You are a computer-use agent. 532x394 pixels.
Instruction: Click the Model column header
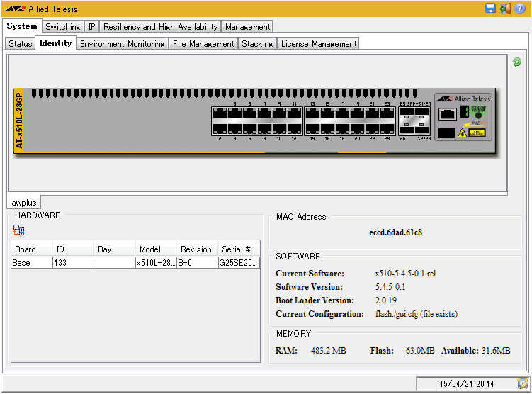click(149, 249)
